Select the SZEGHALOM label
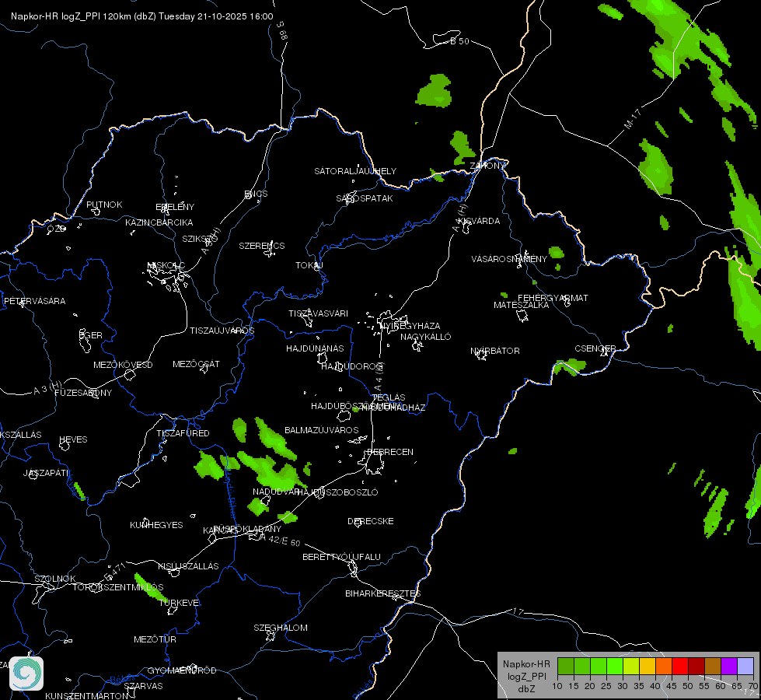 [281, 628]
